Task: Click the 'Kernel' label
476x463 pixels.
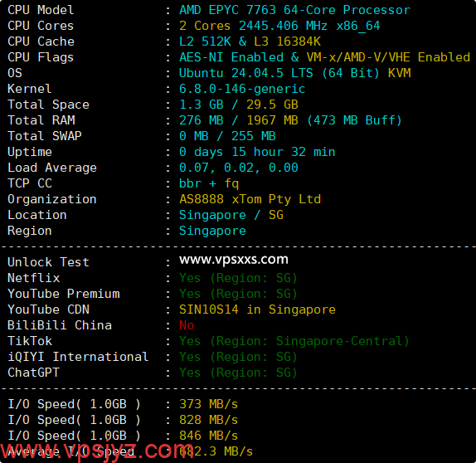Action: [x=30, y=89]
